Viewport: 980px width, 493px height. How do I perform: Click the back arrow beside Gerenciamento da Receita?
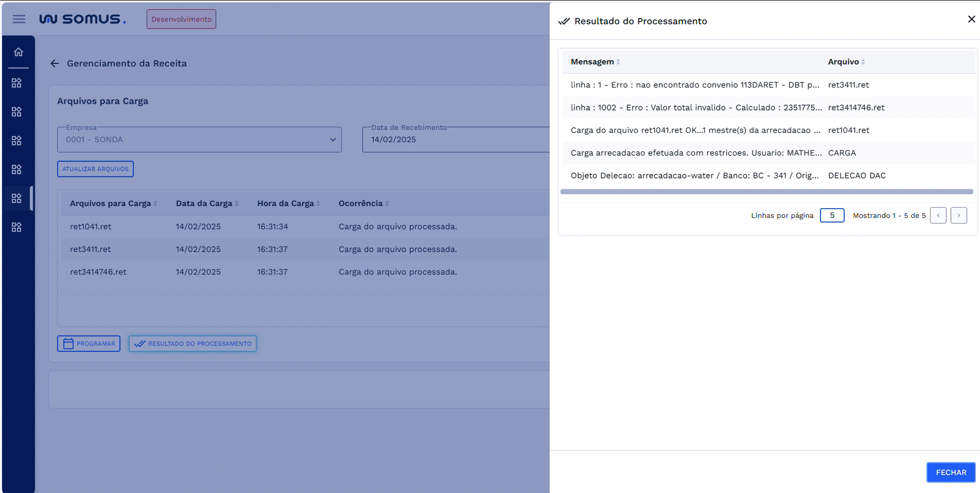(x=55, y=63)
